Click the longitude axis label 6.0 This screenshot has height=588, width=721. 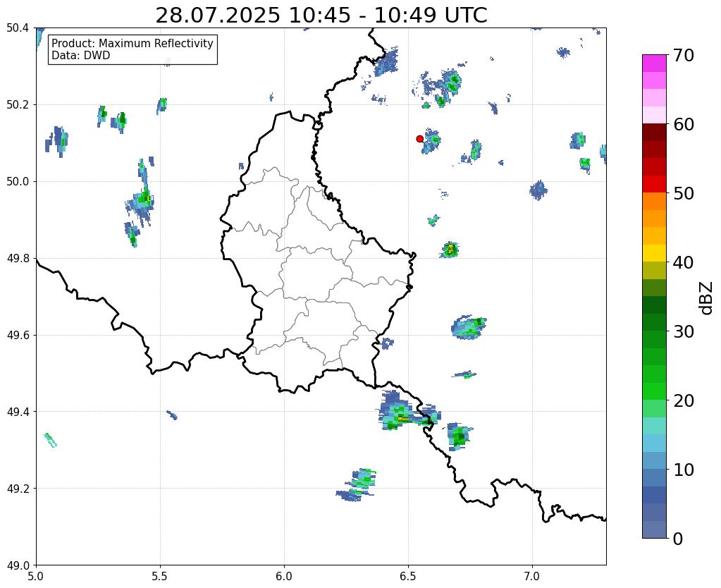click(x=284, y=576)
